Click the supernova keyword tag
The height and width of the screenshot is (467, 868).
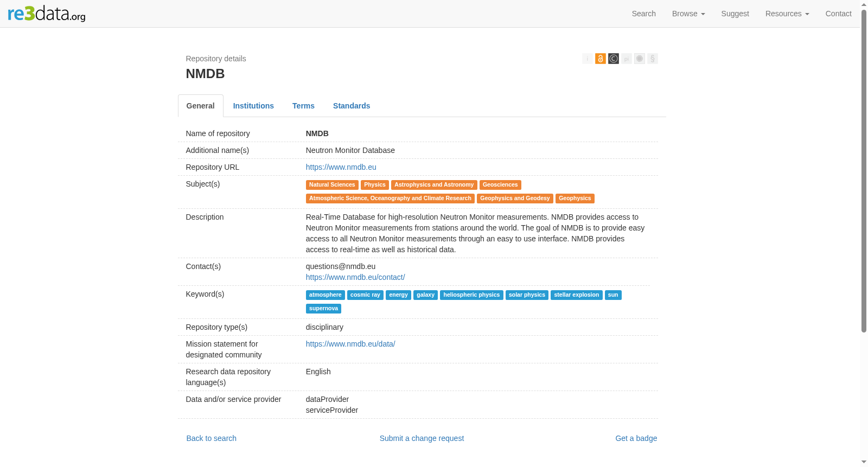[x=323, y=309]
